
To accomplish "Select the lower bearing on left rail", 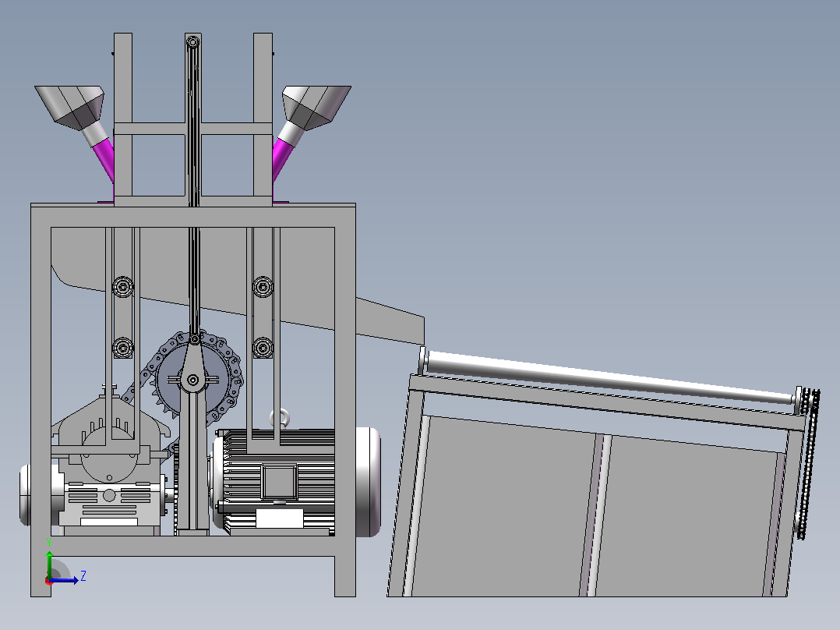I will pyautogui.click(x=123, y=348).
